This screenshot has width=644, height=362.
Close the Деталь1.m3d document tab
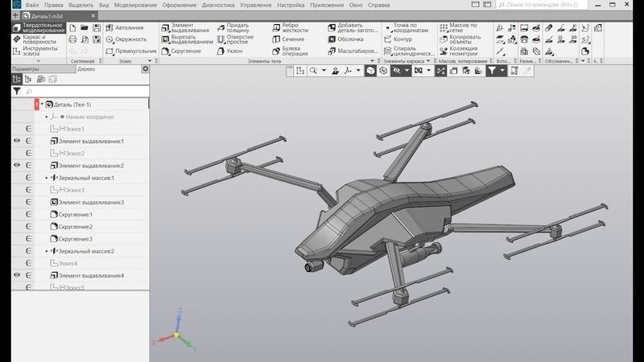point(93,15)
